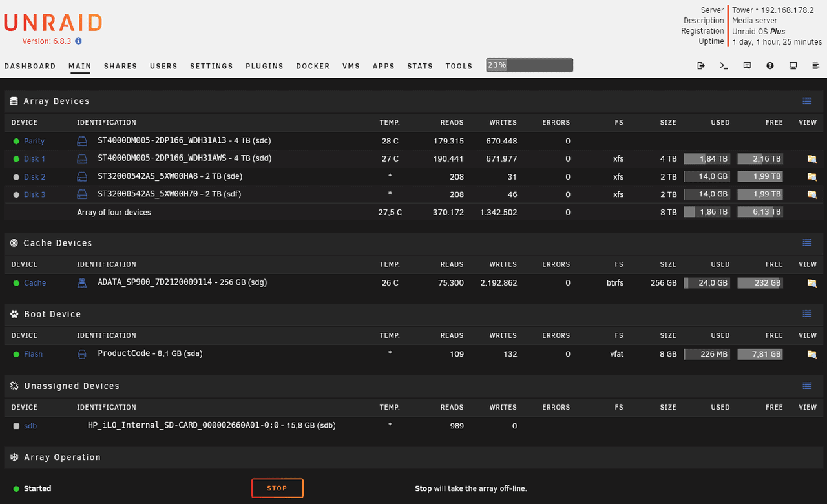This screenshot has width=827, height=504.
Task: Stop the array with the STOP button
Action: (277, 488)
